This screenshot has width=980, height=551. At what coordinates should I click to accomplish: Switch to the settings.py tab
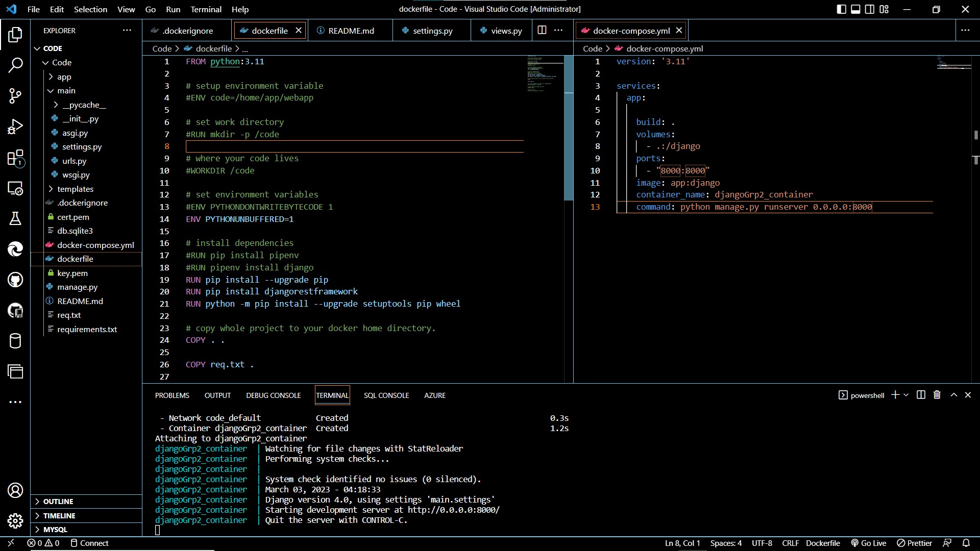click(432, 31)
